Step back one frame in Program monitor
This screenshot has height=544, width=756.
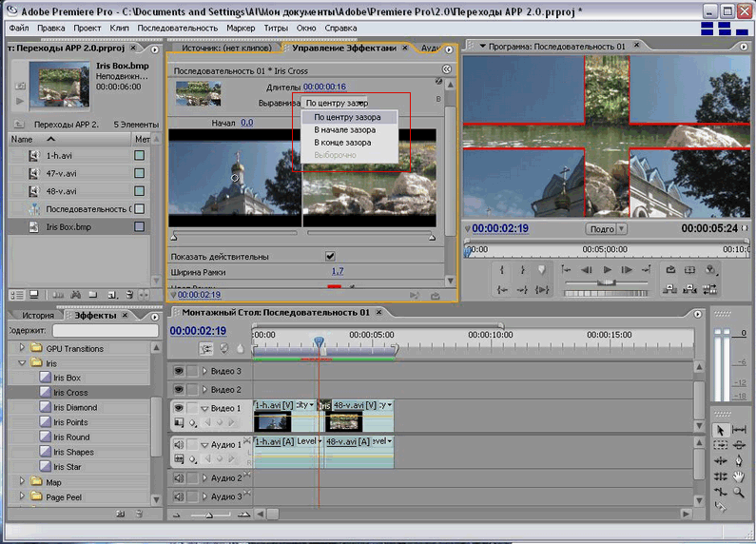[x=587, y=269]
